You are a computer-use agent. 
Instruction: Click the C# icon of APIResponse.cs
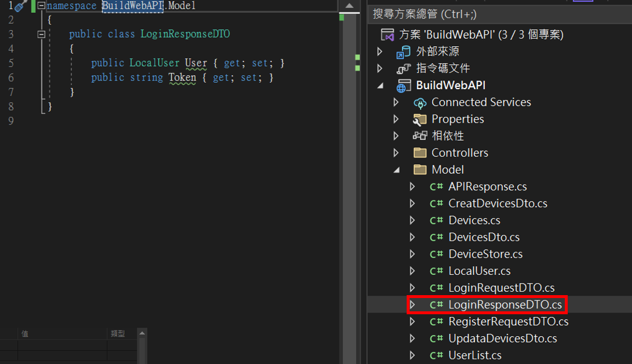(437, 187)
